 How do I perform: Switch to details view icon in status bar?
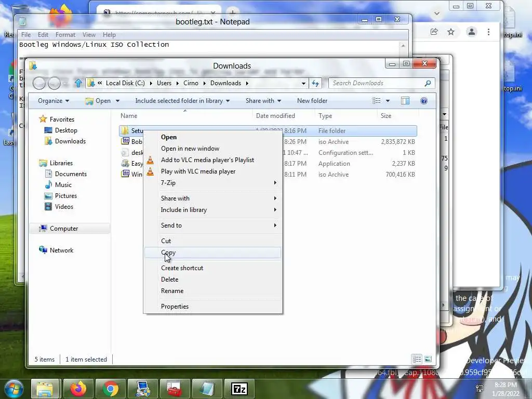tap(417, 359)
